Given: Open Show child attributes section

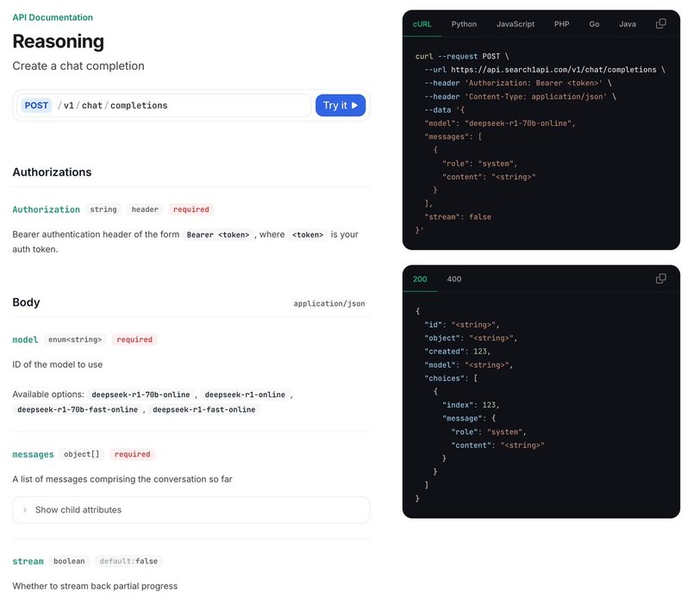Looking at the screenshot, I should (78, 510).
